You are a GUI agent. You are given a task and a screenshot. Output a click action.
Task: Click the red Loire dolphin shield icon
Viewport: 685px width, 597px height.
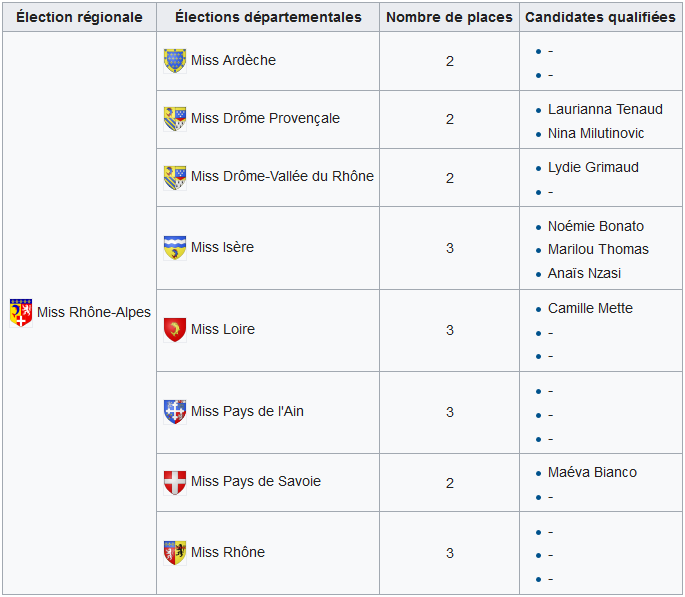pyautogui.click(x=175, y=330)
